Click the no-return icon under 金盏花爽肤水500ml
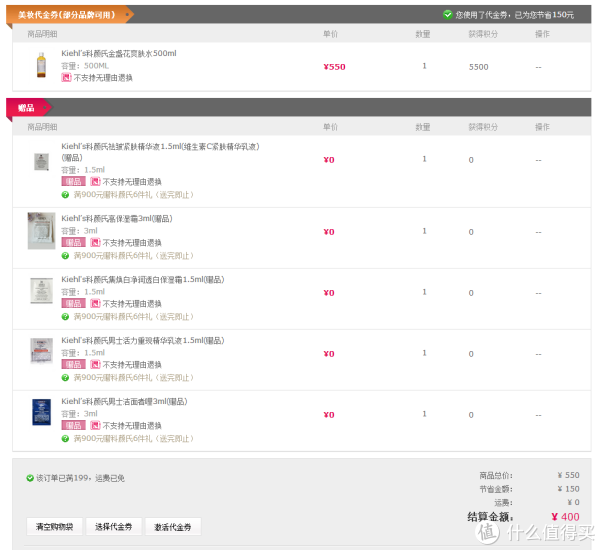600x550 pixels. pos(66,78)
